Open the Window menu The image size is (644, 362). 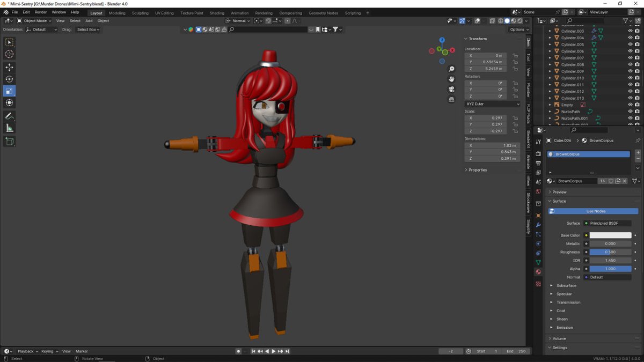pos(59,12)
